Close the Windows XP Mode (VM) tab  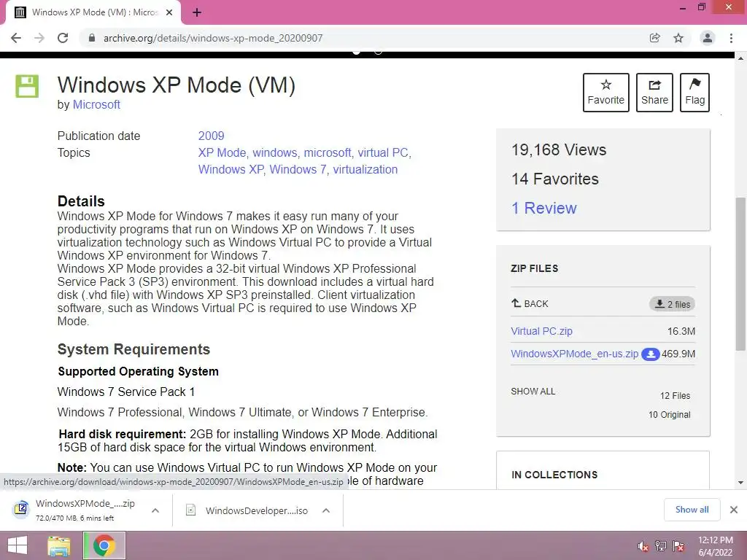coord(169,13)
